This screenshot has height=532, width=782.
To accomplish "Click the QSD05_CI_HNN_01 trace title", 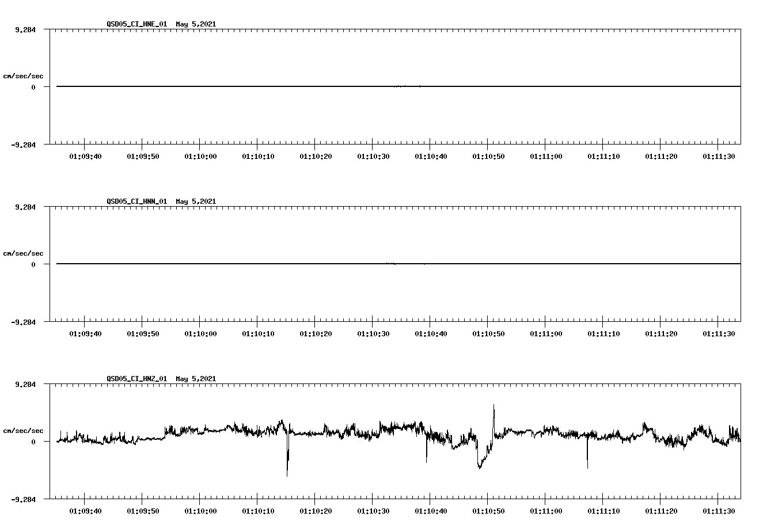I will [136, 202].
